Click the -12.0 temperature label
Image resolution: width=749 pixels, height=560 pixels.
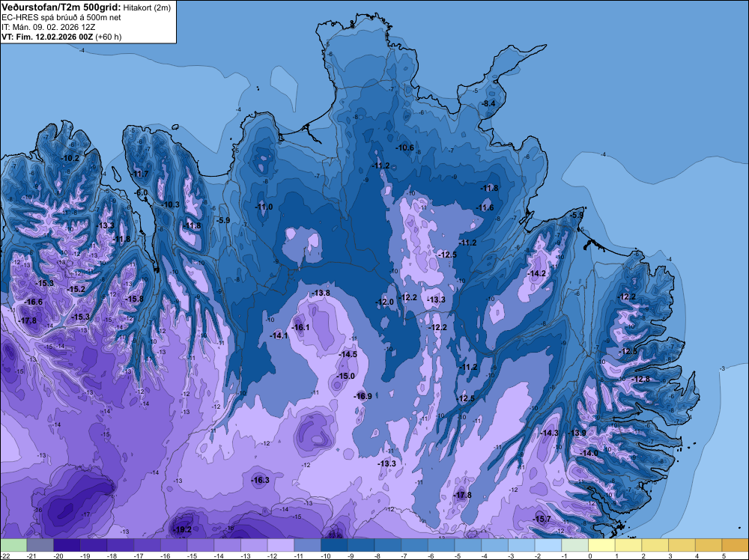point(384,302)
